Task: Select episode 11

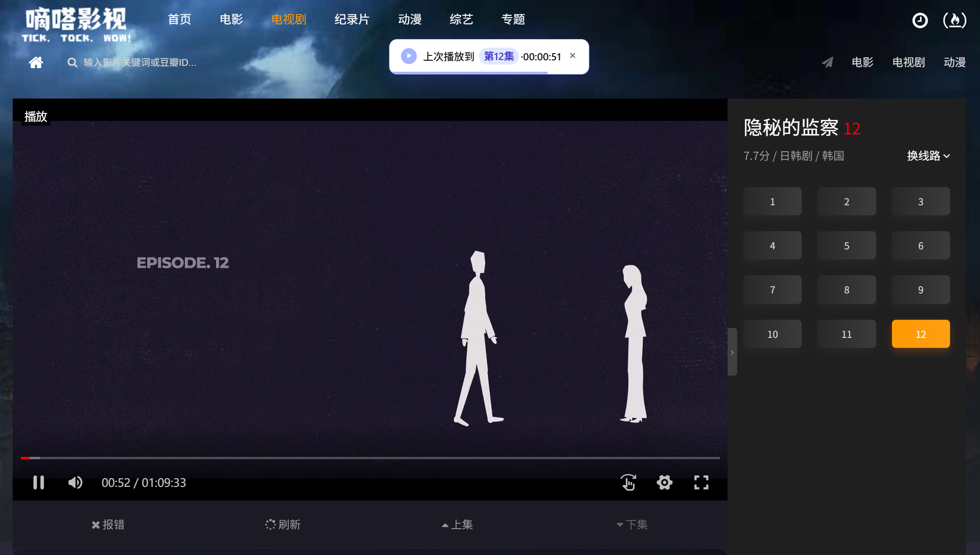Action: pyautogui.click(x=847, y=334)
